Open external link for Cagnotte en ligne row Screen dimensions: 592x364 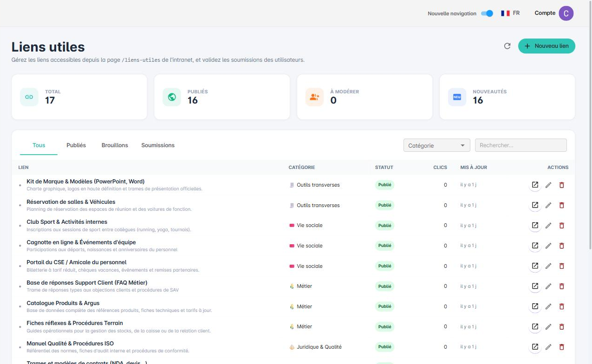535,246
